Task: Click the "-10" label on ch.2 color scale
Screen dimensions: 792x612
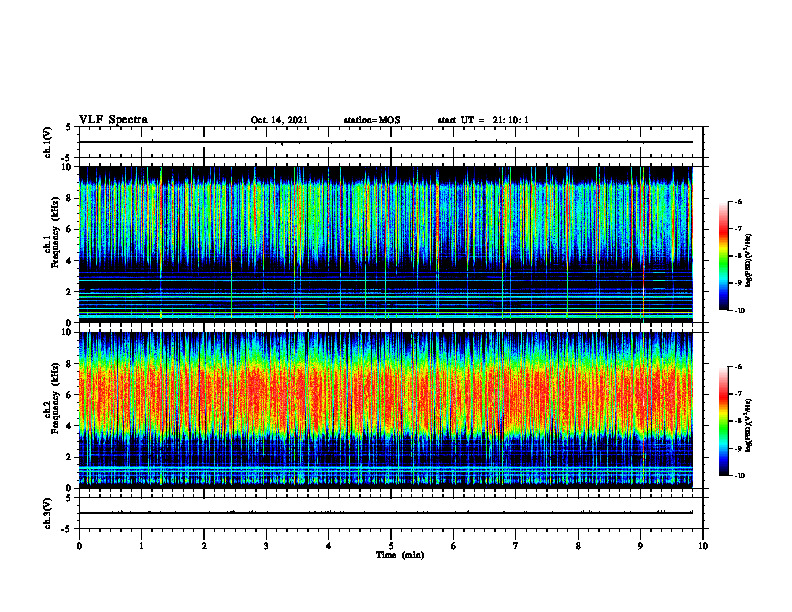Action: click(x=740, y=476)
